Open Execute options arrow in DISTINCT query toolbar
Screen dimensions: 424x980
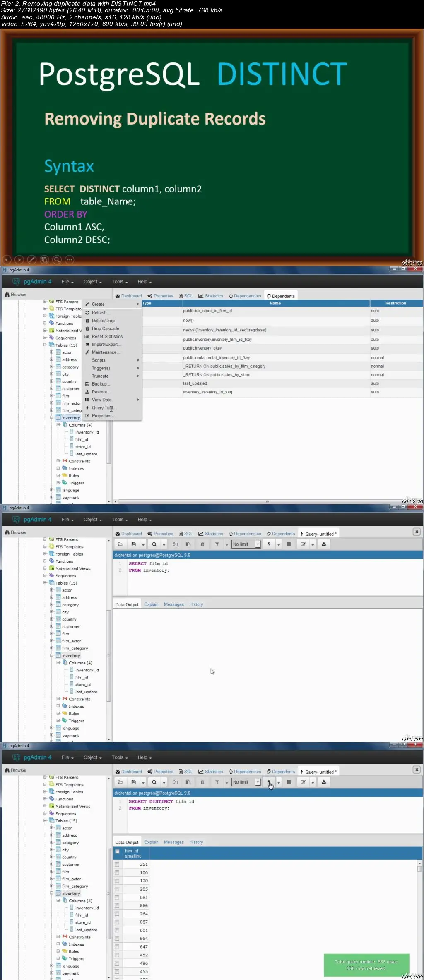click(x=279, y=782)
